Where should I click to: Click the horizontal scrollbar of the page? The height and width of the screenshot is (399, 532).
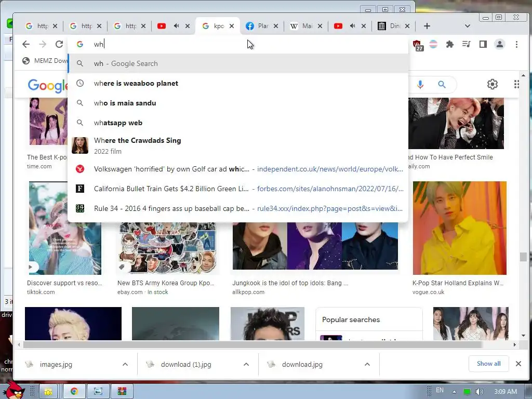pyautogui.click(x=253, y=345)
